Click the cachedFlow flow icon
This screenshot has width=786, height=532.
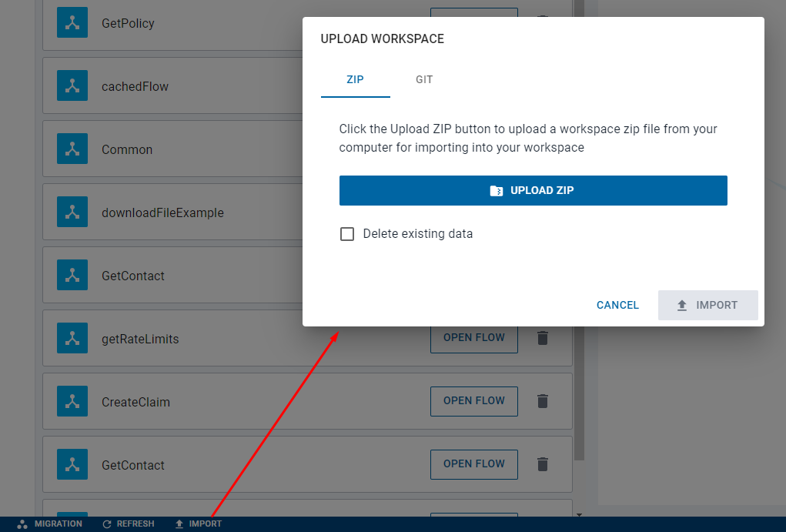point(72,85)
